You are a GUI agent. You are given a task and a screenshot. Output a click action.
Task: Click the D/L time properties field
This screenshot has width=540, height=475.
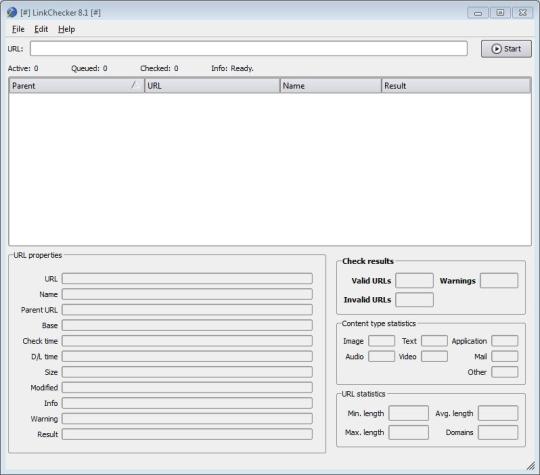point(187,356)
